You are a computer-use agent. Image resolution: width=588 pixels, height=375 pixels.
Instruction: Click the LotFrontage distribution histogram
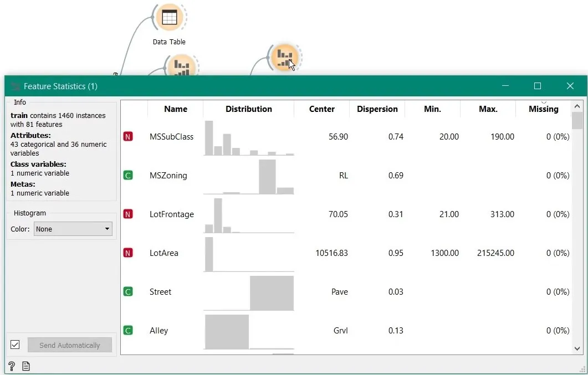coord(249,215)
